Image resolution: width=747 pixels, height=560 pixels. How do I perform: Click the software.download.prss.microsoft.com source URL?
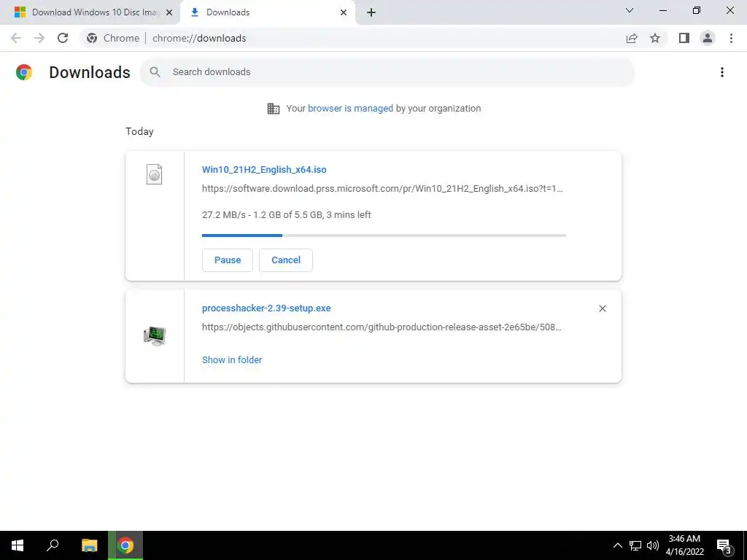(382, 189)
